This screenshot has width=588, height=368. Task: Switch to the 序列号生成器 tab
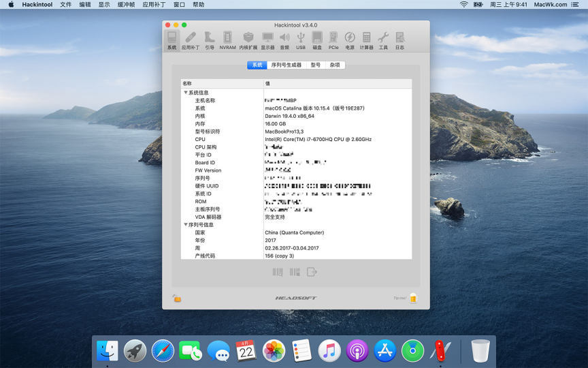click(286, 65)
